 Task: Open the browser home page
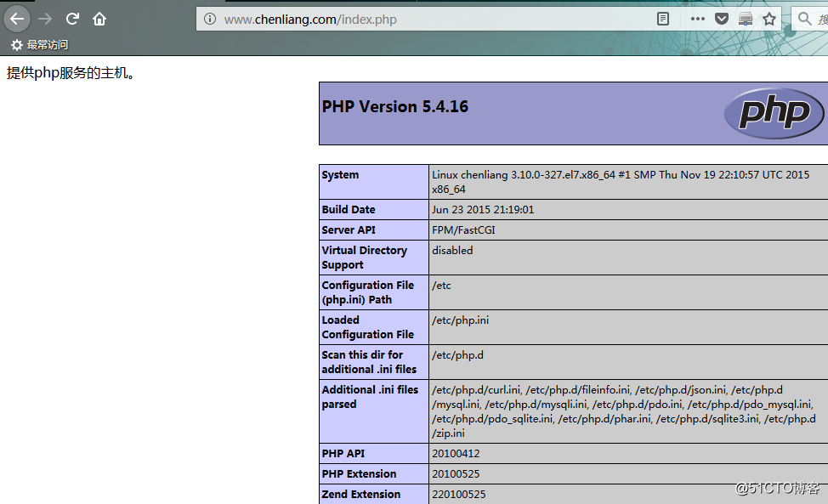99,19
